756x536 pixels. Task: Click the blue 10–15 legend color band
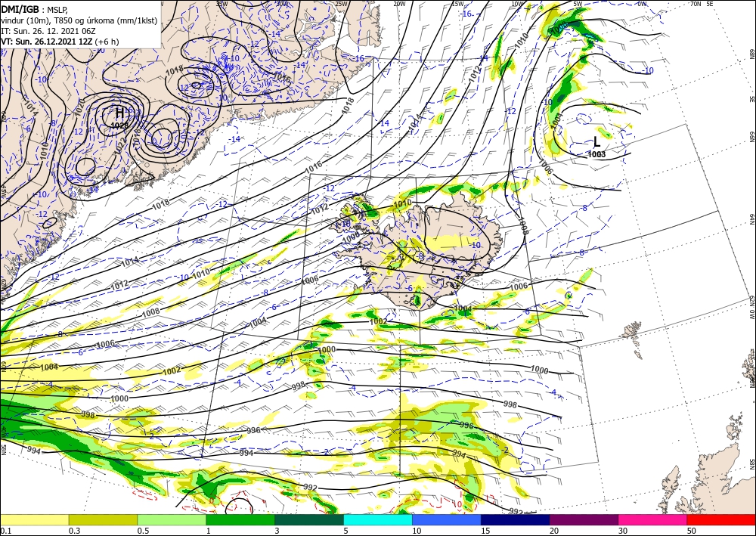click(x=447, y=519)
